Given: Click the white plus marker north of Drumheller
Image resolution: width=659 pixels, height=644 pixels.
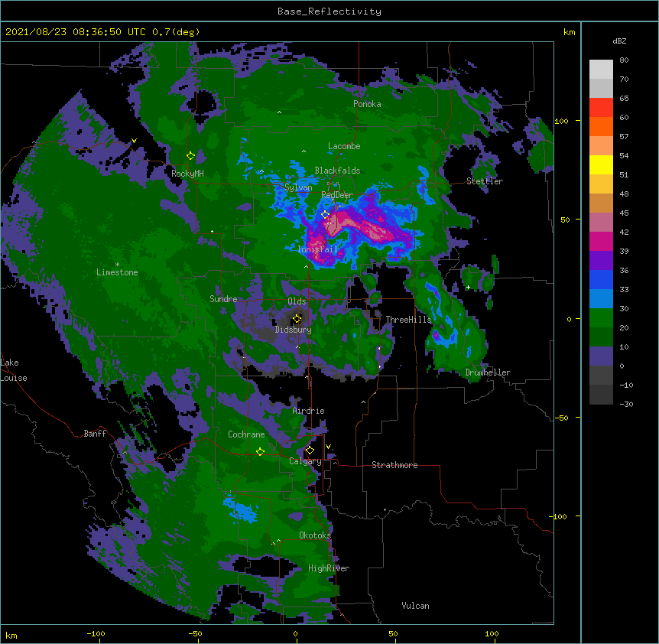Looking at the screenshot, I should coord(468,287).
